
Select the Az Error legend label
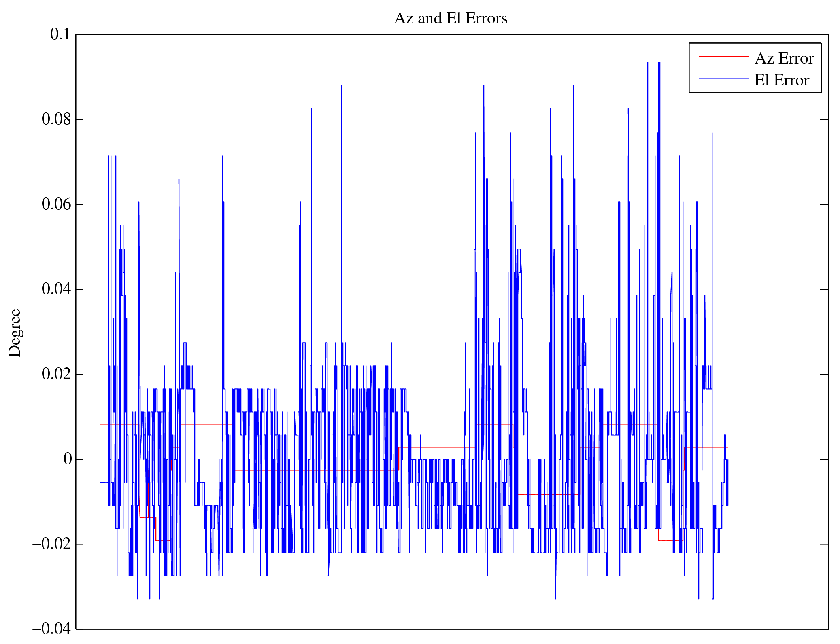[x=784, y=59]
